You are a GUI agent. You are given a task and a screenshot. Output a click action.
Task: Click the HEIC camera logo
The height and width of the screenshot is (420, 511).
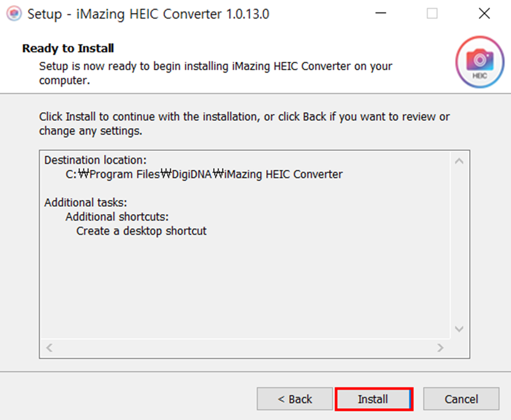click(x=480, y=62)
